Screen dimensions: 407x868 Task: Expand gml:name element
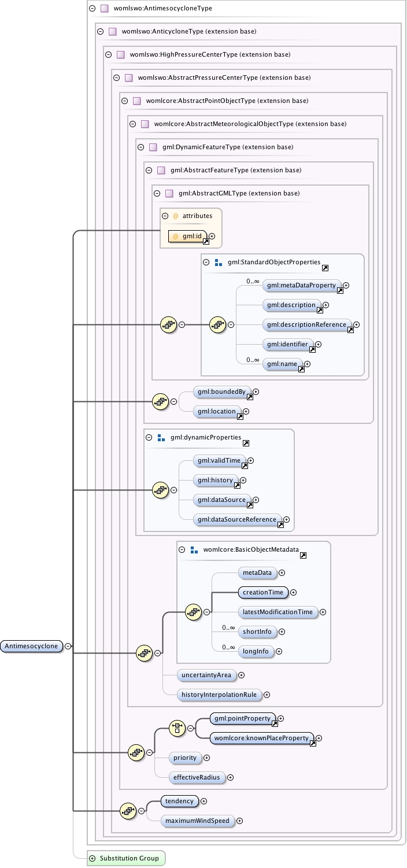[308, 364]
